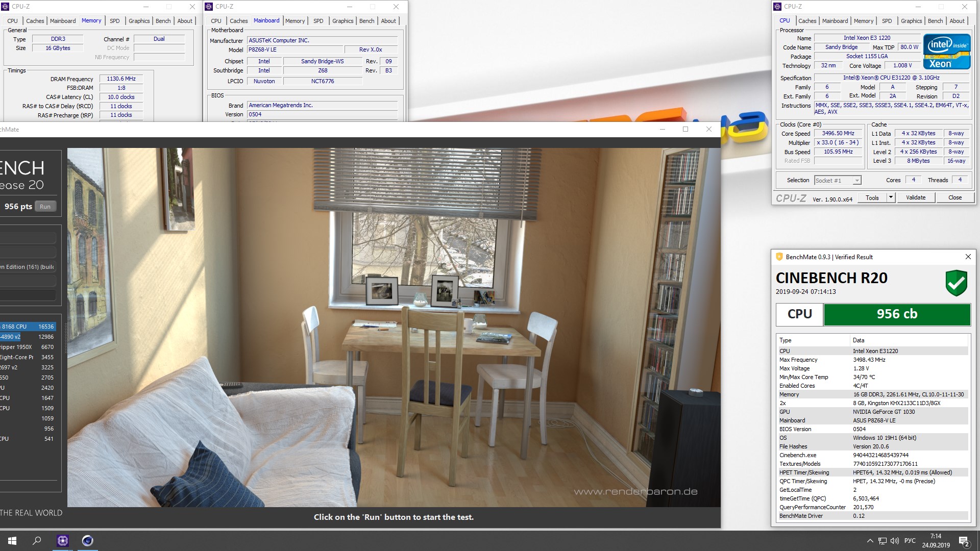
Task: Click the Bus Speed value 105.95 MHz
Action: pyautogui.click(x=838, y=152)
